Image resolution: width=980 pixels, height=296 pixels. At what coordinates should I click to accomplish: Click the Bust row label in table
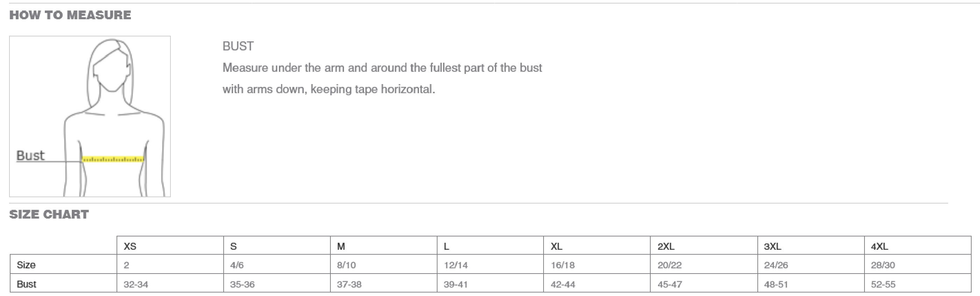pyautogui.click(x=27, y=284)
